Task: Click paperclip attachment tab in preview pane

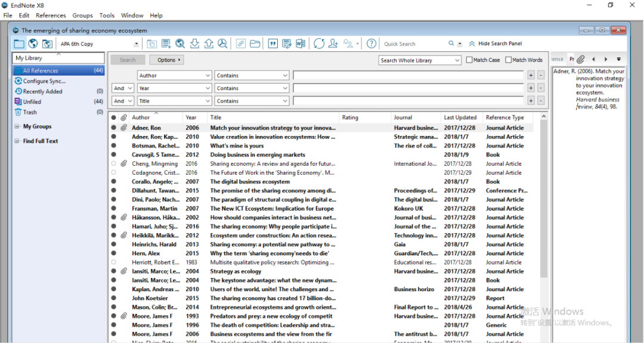Action: 580,60
